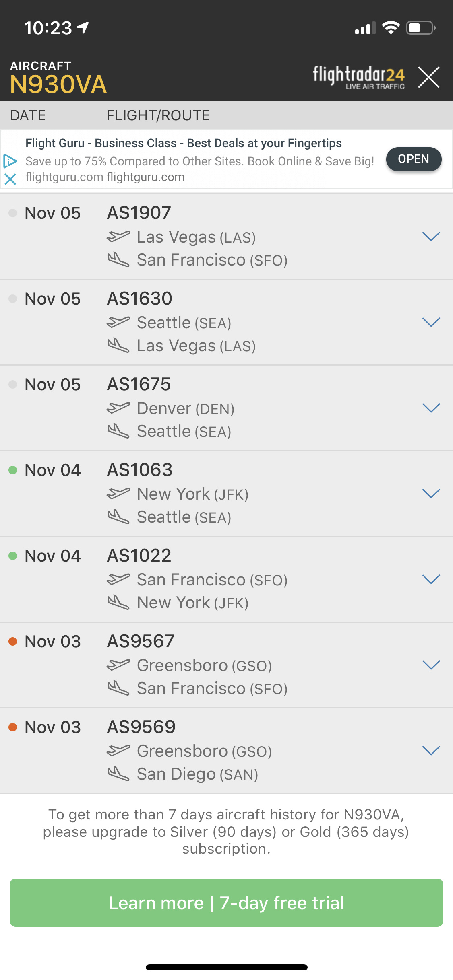Tap the flightradar24 logo
This screenshot has height=980, width=453.
point(358,77)
